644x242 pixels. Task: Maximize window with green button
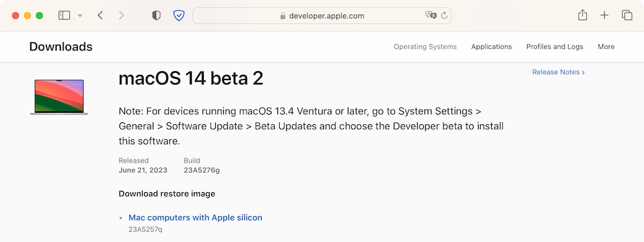tap(40, 16)
